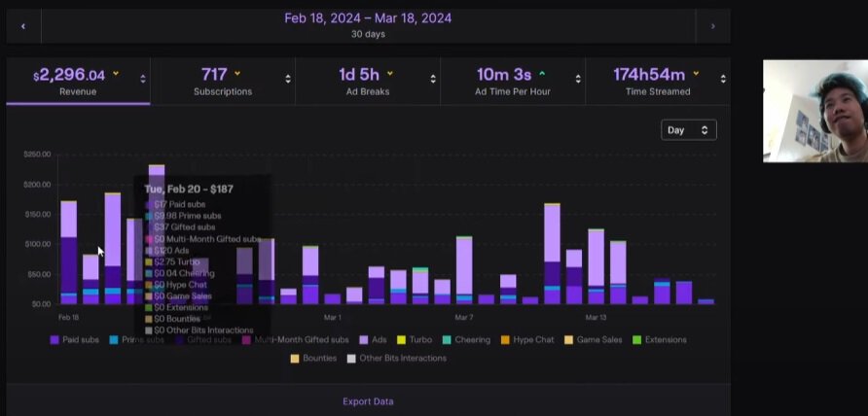Click the Hype Chat legend icon
Screen dimensions: 868x416
click(506, 340)
